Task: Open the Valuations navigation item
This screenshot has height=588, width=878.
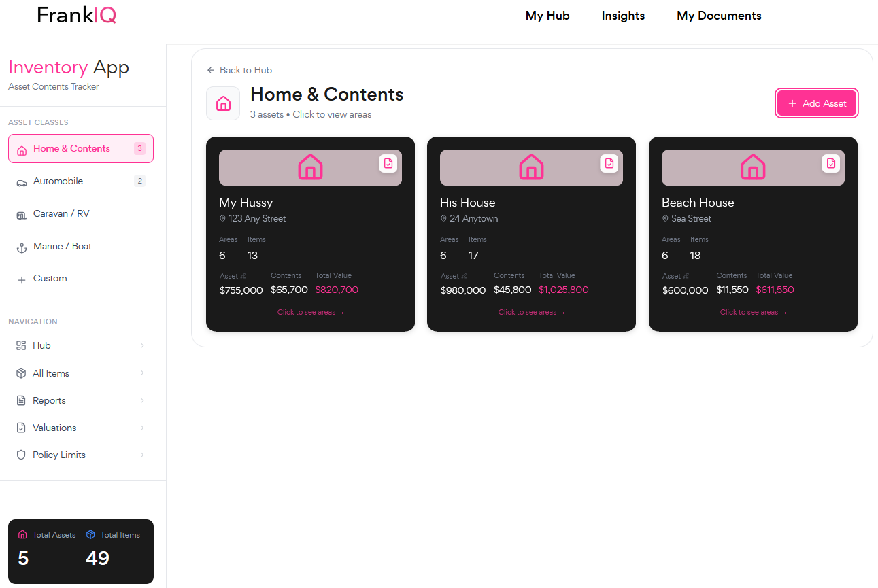Action: [x=54, y=428]
